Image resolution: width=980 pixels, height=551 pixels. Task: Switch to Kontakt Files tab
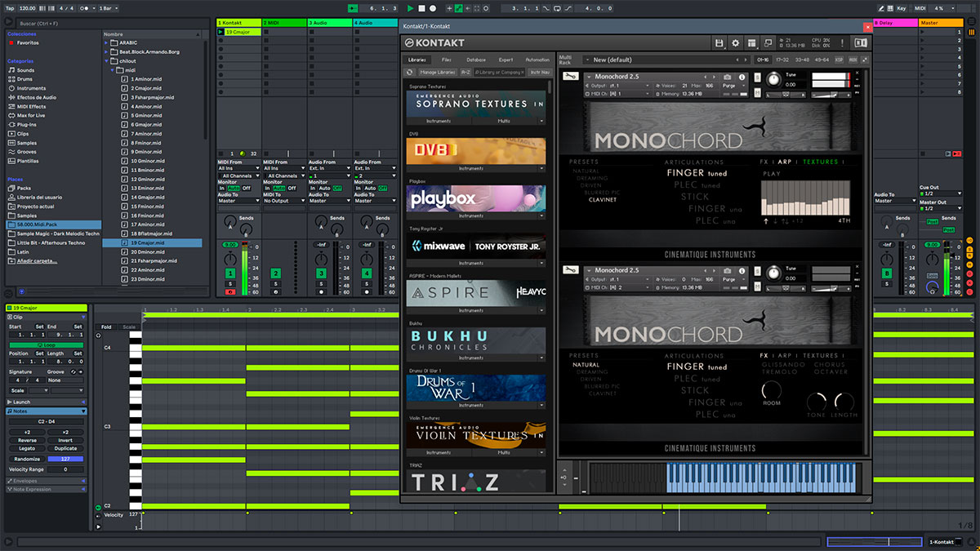click(447, 60)
